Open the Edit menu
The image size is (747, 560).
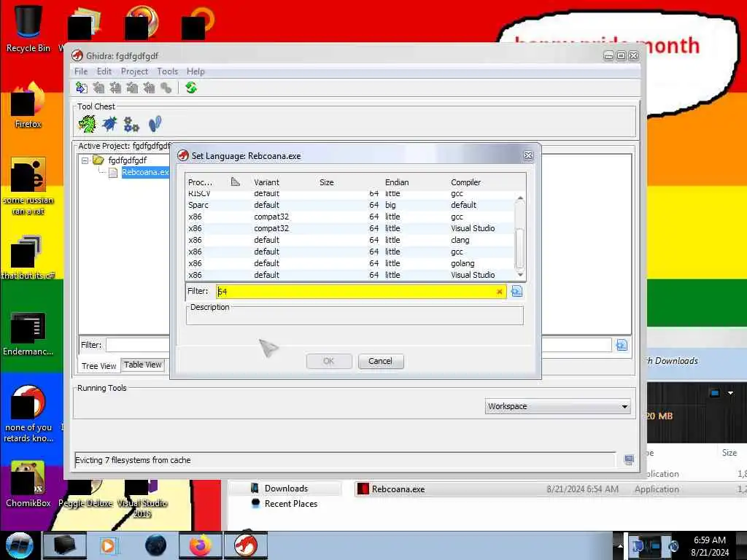(104, 71)
